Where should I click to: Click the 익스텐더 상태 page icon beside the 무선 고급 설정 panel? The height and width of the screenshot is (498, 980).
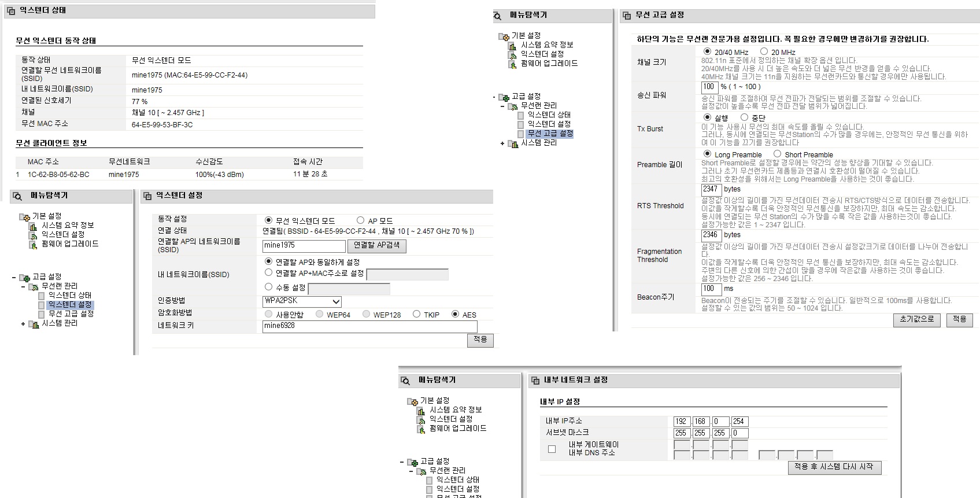click(520, 115)
